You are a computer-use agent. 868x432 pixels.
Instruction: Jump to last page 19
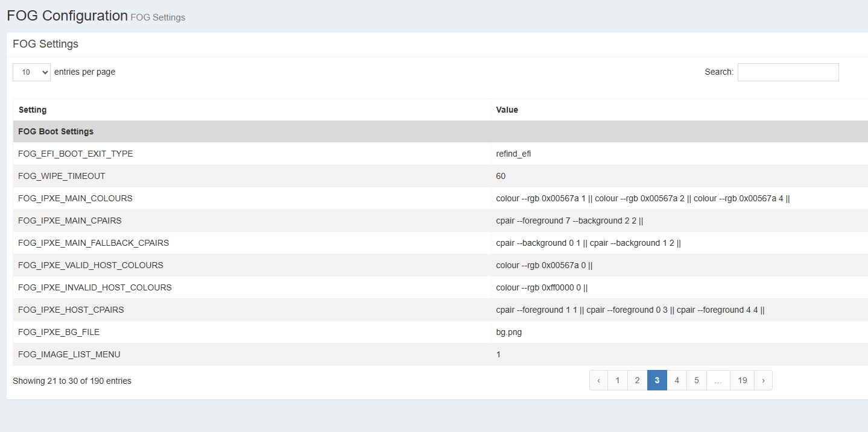[x=742, y=380]
